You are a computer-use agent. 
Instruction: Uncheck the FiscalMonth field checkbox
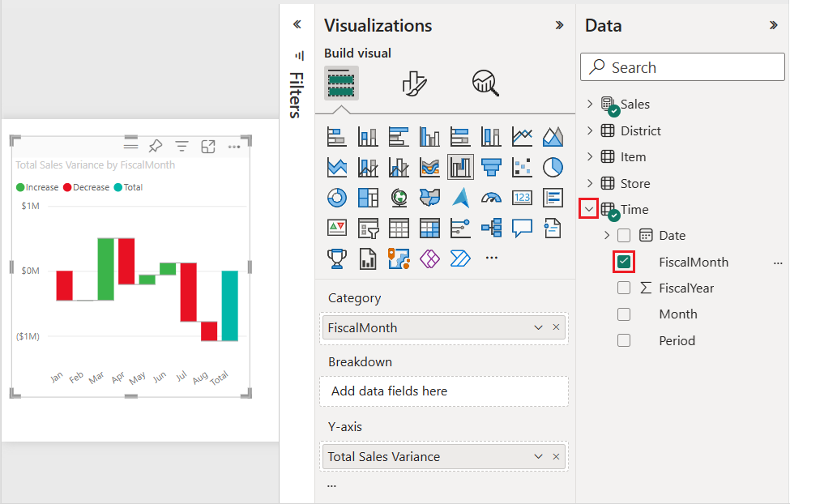[624, 262]
